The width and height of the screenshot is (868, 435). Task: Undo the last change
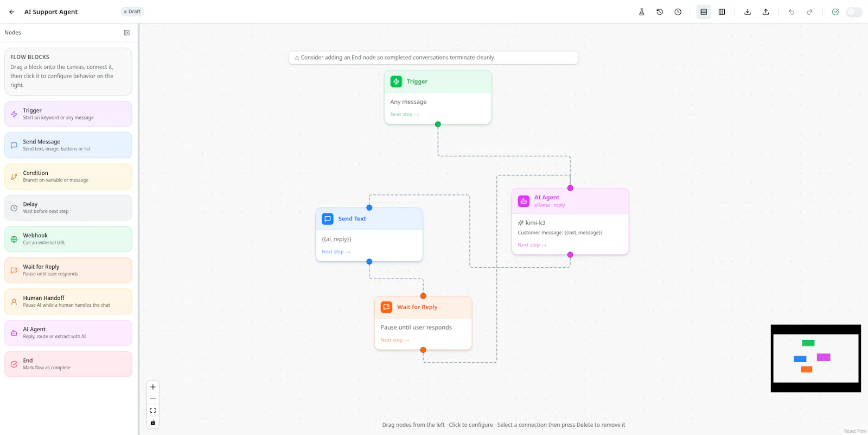[x=792, y=11]
